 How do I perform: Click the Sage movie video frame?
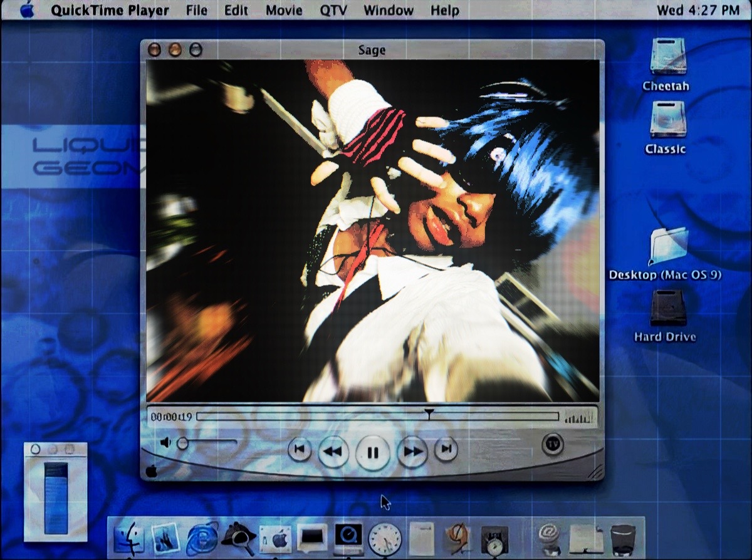click(373, 231)
